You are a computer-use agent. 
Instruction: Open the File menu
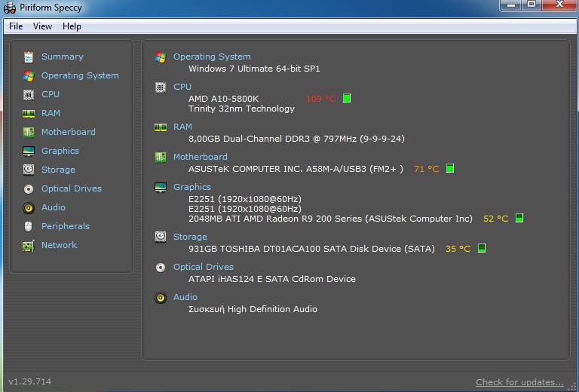[x=16, y=26]
